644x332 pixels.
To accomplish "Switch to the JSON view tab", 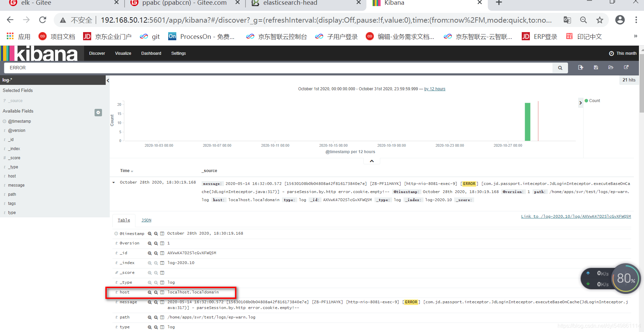I will (x=146, y=220).
